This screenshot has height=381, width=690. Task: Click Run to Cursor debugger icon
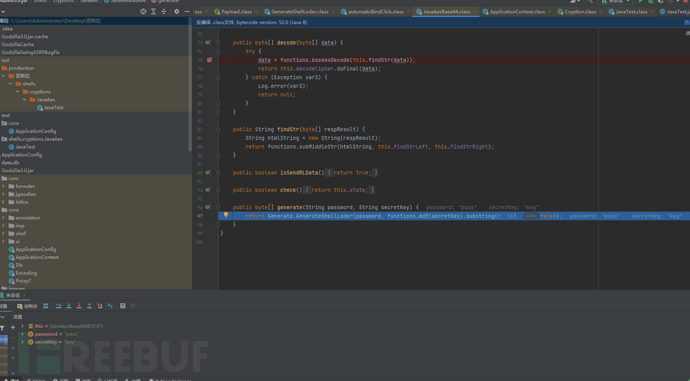[x=110, y=306]
